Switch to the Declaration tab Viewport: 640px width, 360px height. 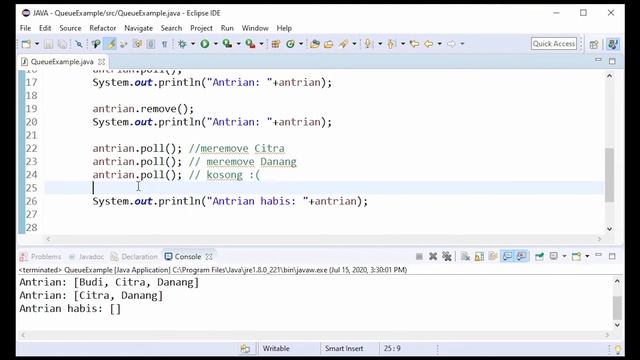point(134,256)
